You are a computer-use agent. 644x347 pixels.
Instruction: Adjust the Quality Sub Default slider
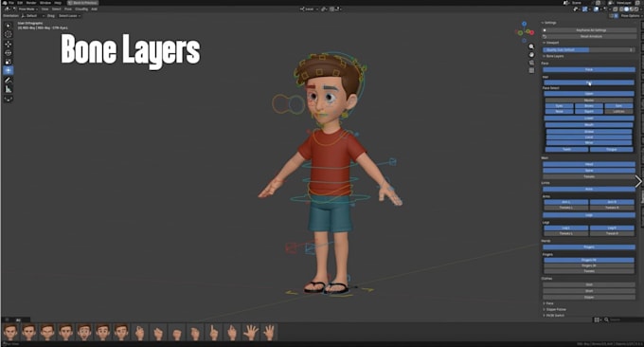[x=589, y=49]
